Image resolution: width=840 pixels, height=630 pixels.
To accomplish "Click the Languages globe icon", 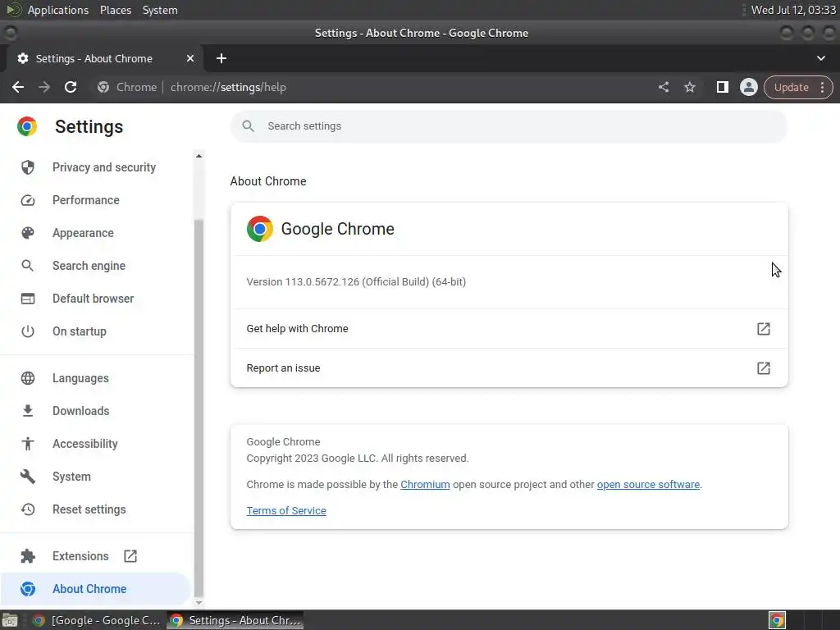I will coord(27,378).
